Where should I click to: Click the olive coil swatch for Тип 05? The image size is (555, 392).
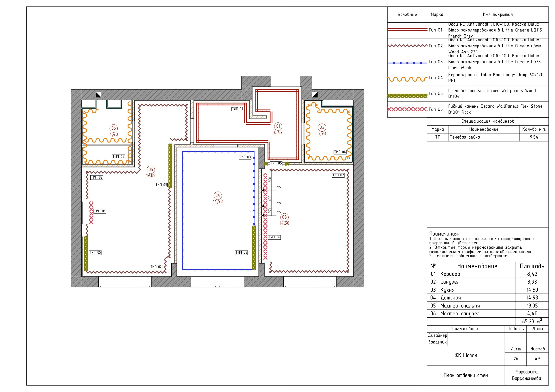[x=407, y=96]
